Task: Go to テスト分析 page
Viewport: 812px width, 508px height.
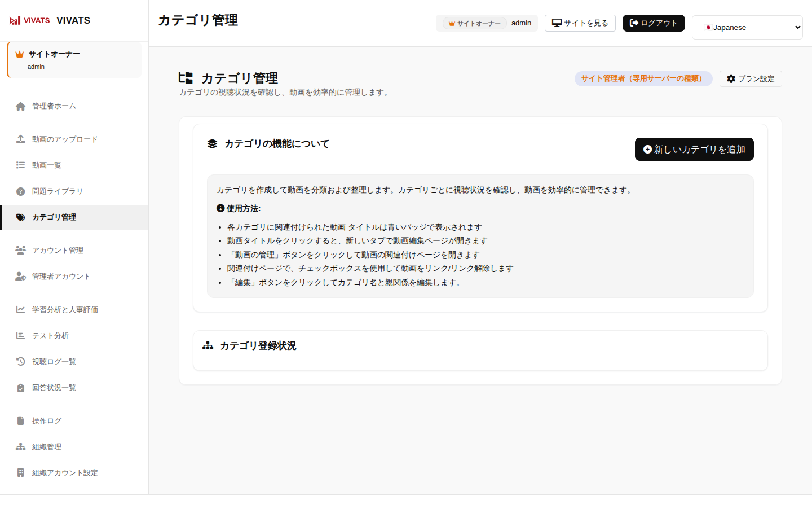Action: point(74,336)
